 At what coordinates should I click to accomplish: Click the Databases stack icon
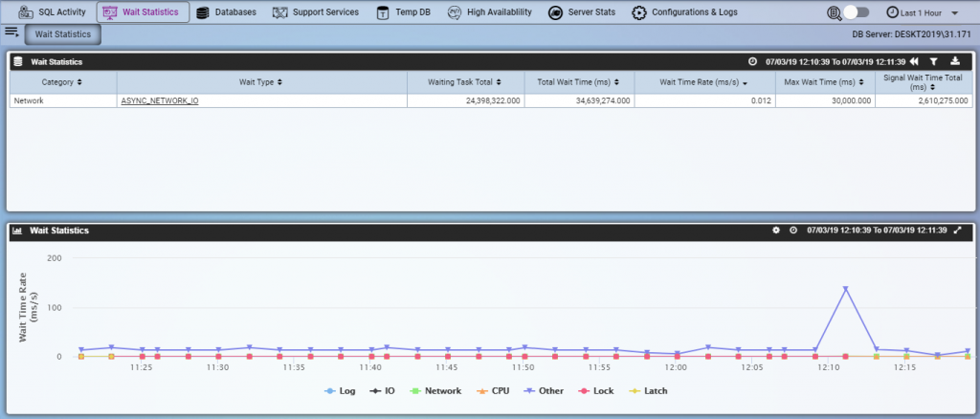203,12
